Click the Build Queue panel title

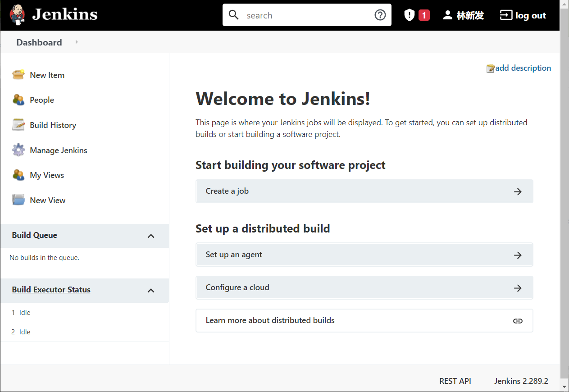pos(34,235)
